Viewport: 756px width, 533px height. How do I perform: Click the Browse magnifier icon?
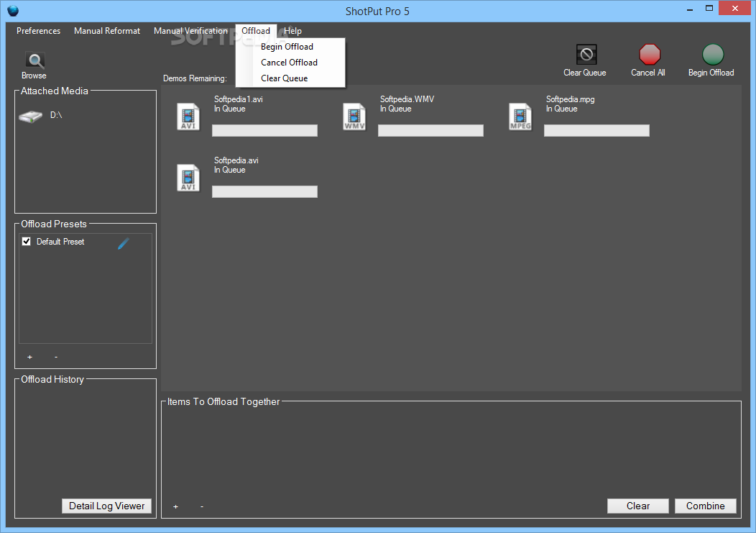click(x=34, y=61)
